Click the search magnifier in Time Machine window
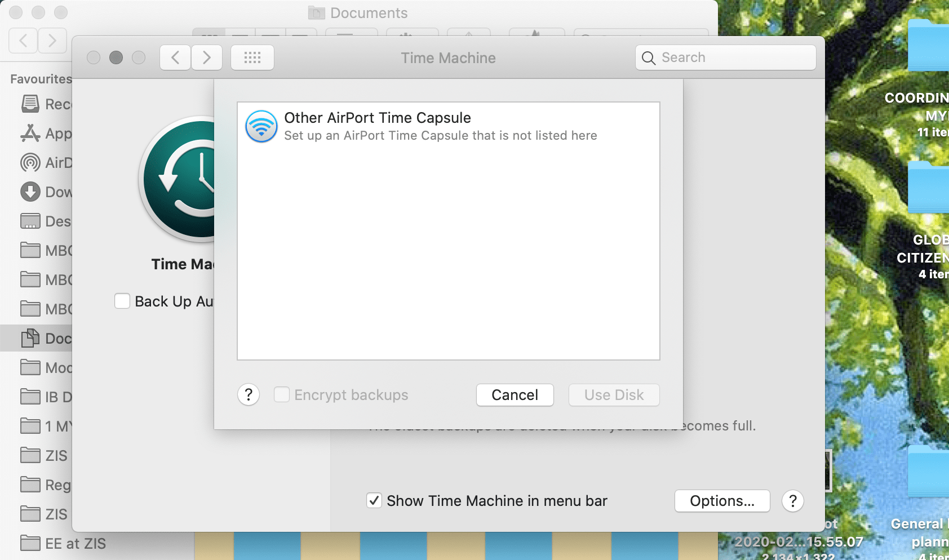 point(648,57)
